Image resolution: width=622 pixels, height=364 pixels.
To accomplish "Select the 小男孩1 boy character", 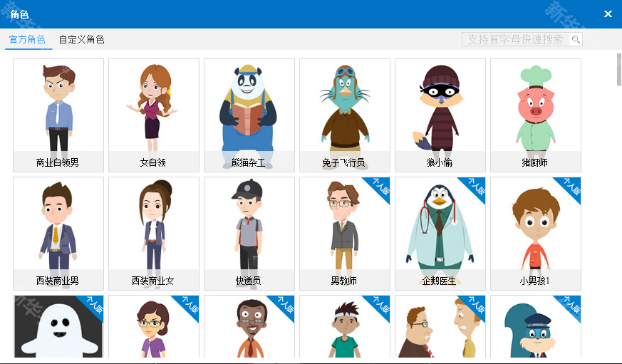I will pos(536,232).
